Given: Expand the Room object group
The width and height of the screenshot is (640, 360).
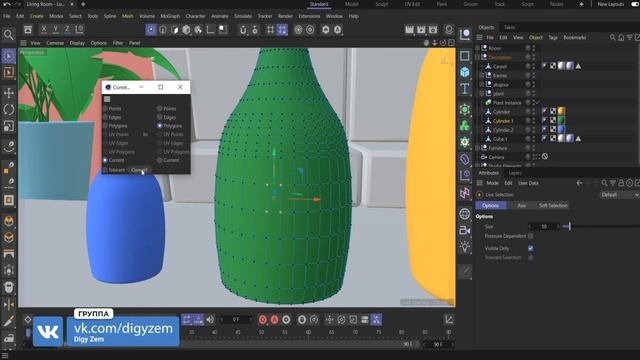Looking at the screenshot, I should coord(477,48).
